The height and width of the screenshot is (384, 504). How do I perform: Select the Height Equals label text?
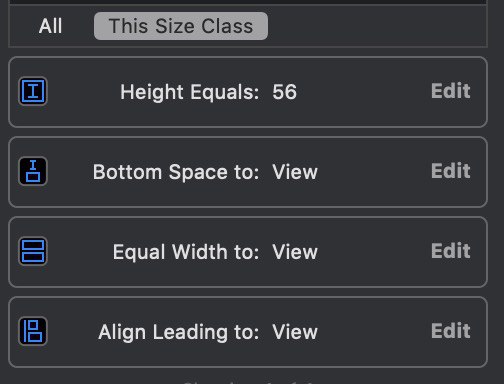(189, 92)
